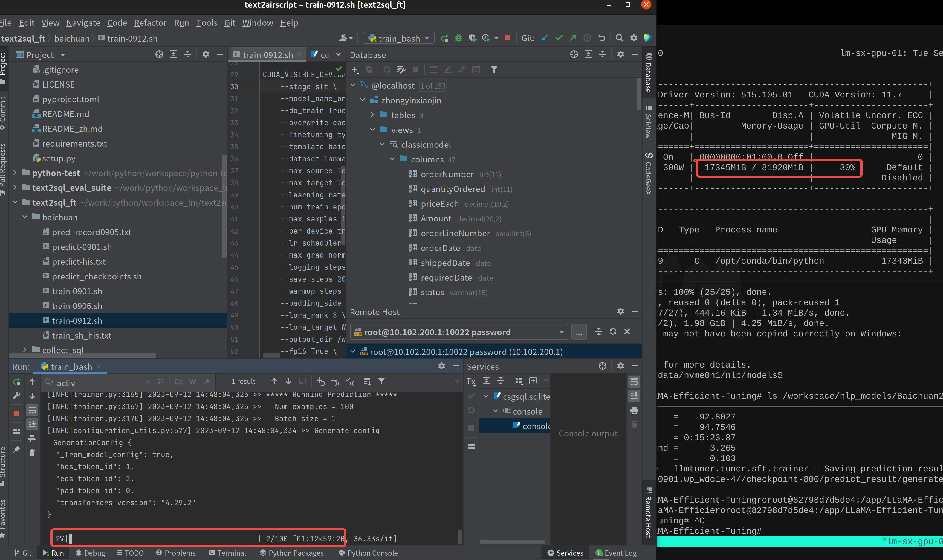Run the train_bash configuration with the play icon
Viewport: 943px width, 560px height.
pyautogui.click(x=445, y=38)
